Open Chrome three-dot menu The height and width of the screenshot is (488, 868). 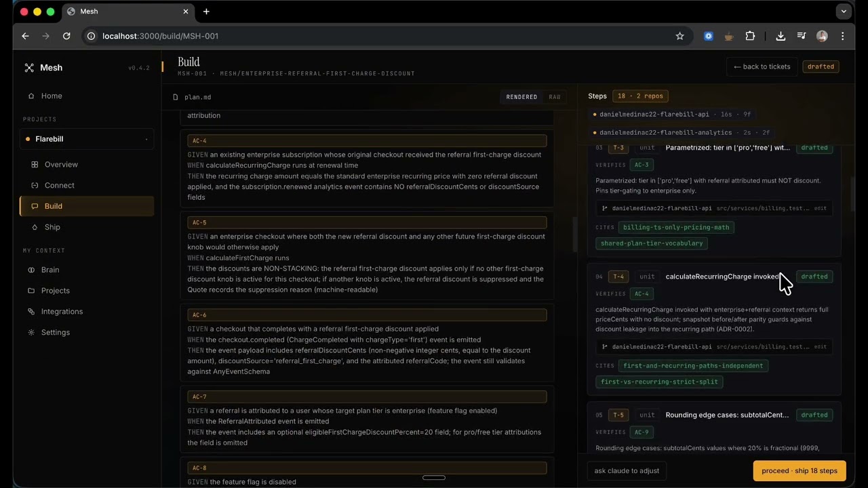click(843, 36)
